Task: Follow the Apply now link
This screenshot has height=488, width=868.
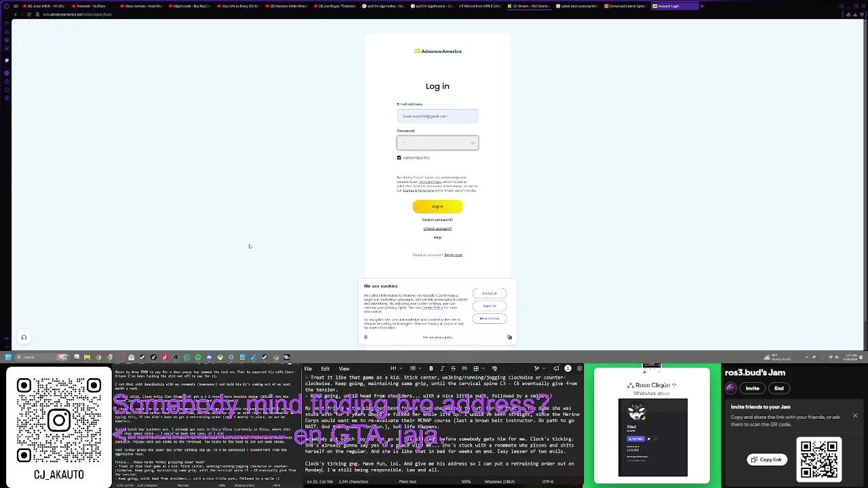Action: (453, 255)
